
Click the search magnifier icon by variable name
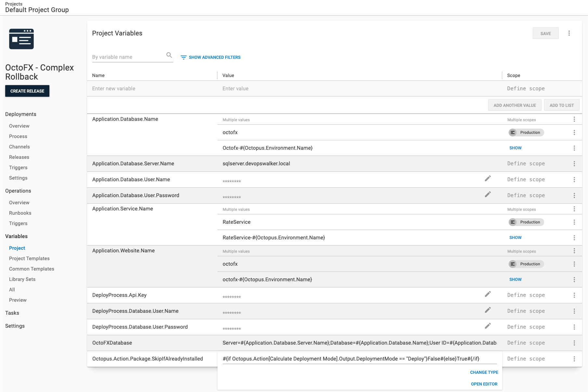click(169, 55)
